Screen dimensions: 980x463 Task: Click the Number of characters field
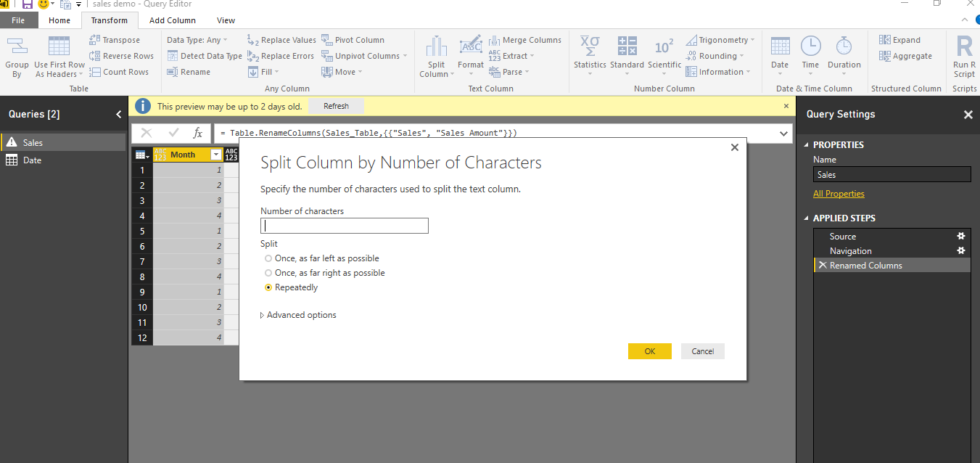click(345, 226)
